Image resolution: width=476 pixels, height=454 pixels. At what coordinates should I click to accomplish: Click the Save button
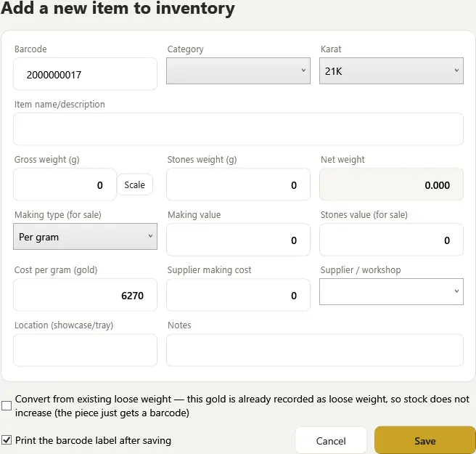pos(425,440)
